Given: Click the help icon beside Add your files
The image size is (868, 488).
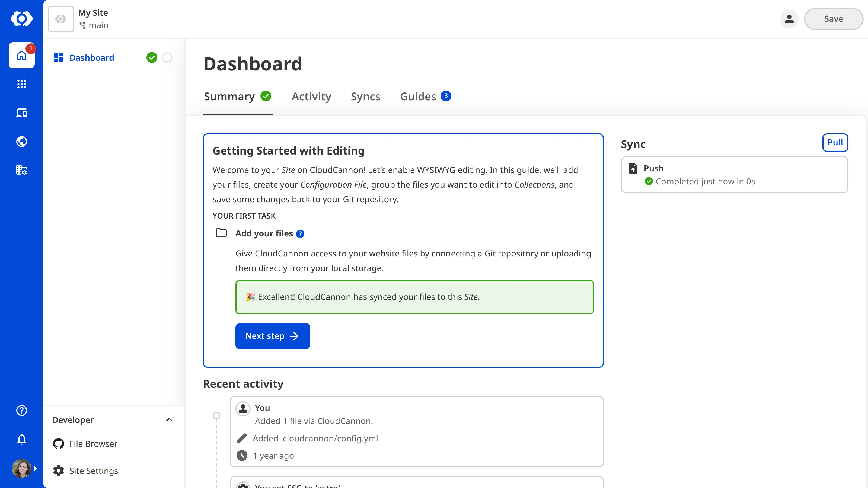Looking at the screenshot, I should [x=300, y=234].
